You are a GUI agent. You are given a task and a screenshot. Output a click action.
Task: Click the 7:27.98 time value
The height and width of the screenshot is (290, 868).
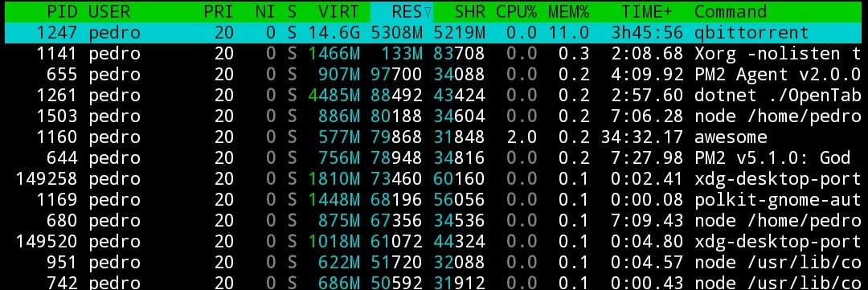(x=646, y=157)
